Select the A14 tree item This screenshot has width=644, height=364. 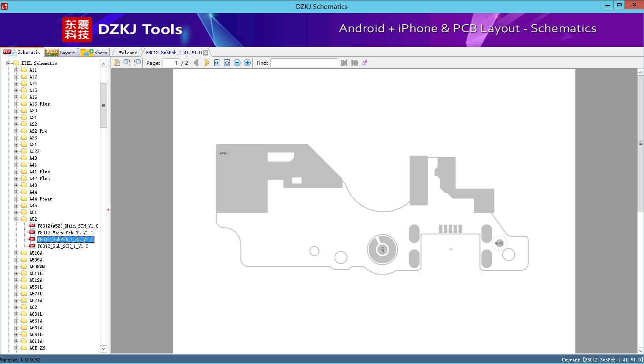click(x=33, y=83)
